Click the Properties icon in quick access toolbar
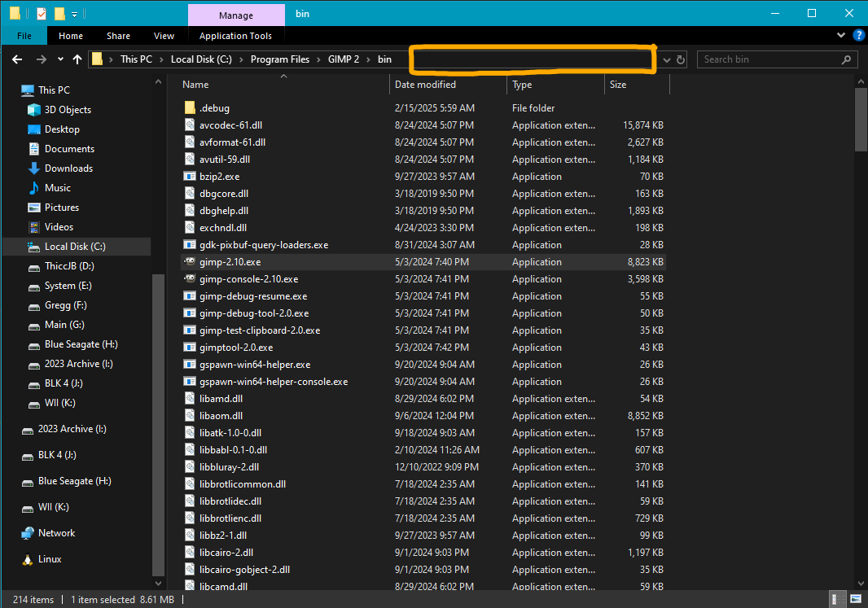Viewport: 868px width, 608px height. (x=42, y=14)
